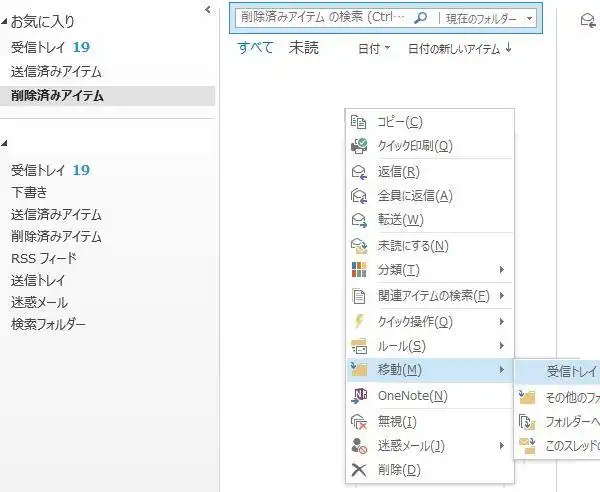Click the Mark as Unread icon
The width and height of the screenshot is (600, 492).
(x=359, y=246)
